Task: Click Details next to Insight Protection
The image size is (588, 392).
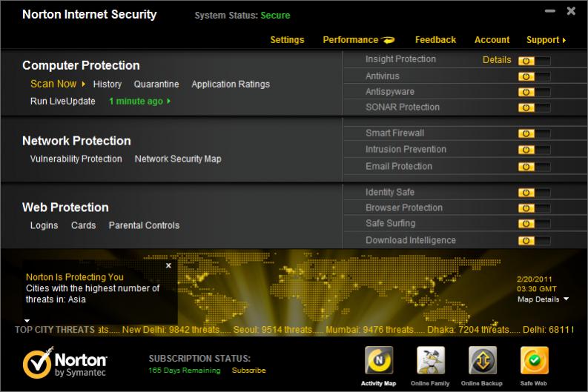Action: [497, 60]
